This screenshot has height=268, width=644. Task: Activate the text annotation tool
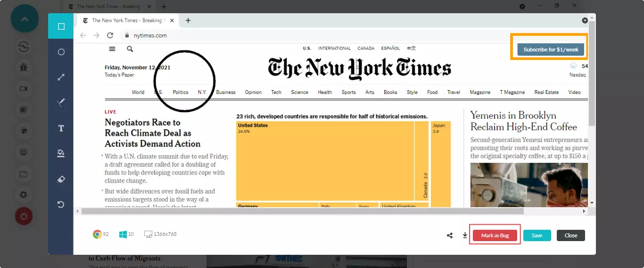pos(61,128)
